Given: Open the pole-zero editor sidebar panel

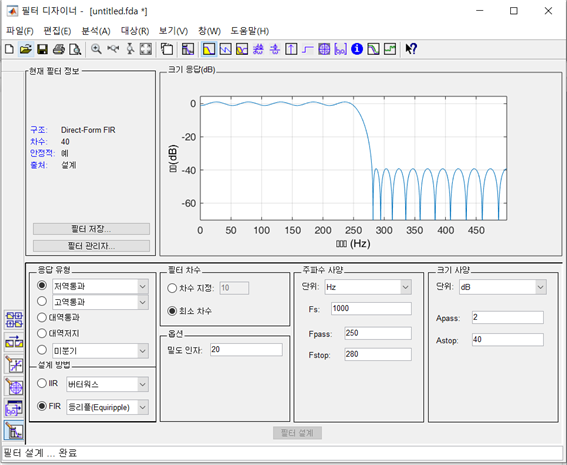Looking at the screenshot, I should [x=14, y=387].
